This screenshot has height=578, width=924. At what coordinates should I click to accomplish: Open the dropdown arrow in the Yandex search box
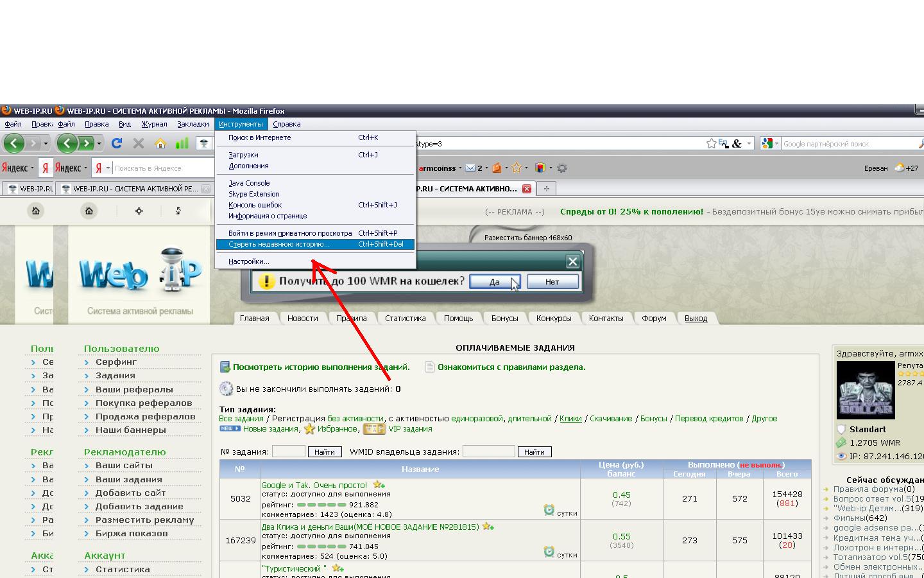108,168
